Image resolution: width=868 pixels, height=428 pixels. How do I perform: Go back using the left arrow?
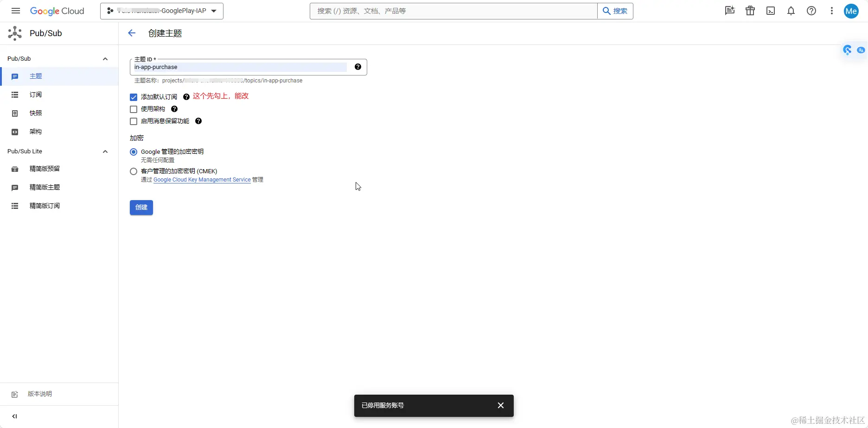(x=132, y=33)
